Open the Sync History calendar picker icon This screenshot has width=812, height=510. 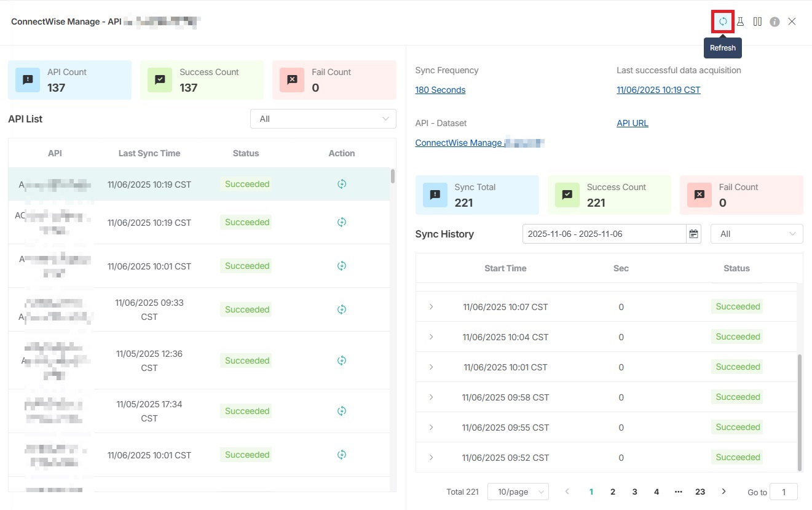coord(694,234)
